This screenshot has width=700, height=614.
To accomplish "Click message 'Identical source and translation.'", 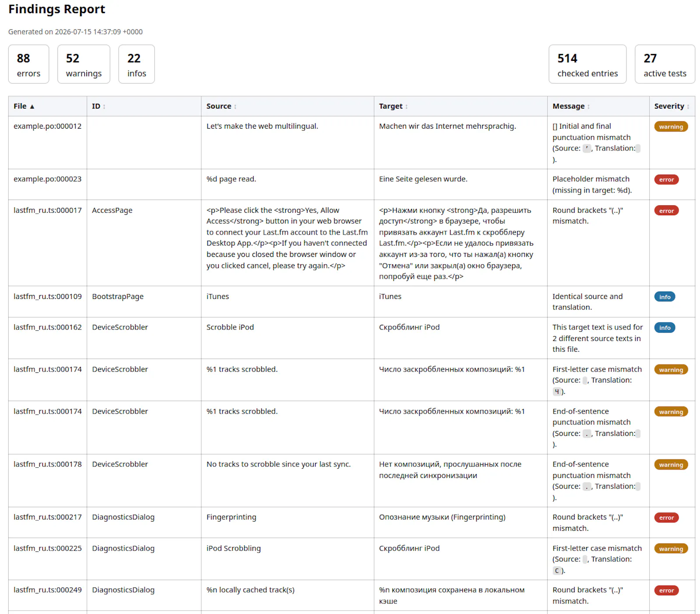I will point(587,302).
